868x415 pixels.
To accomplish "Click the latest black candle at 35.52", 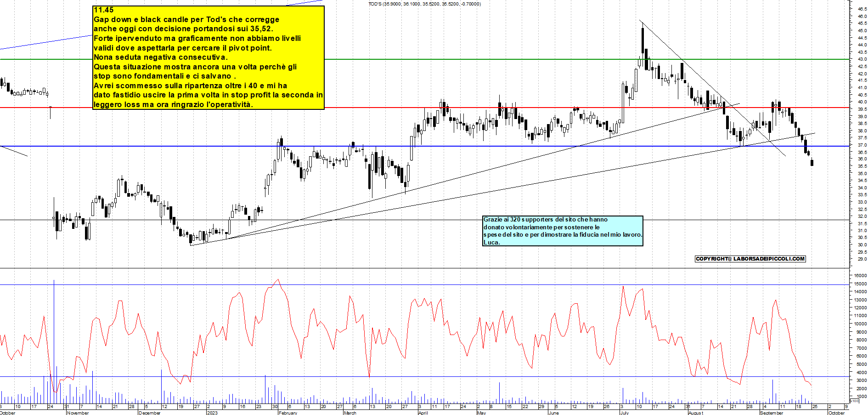I will tap(812, 162).
